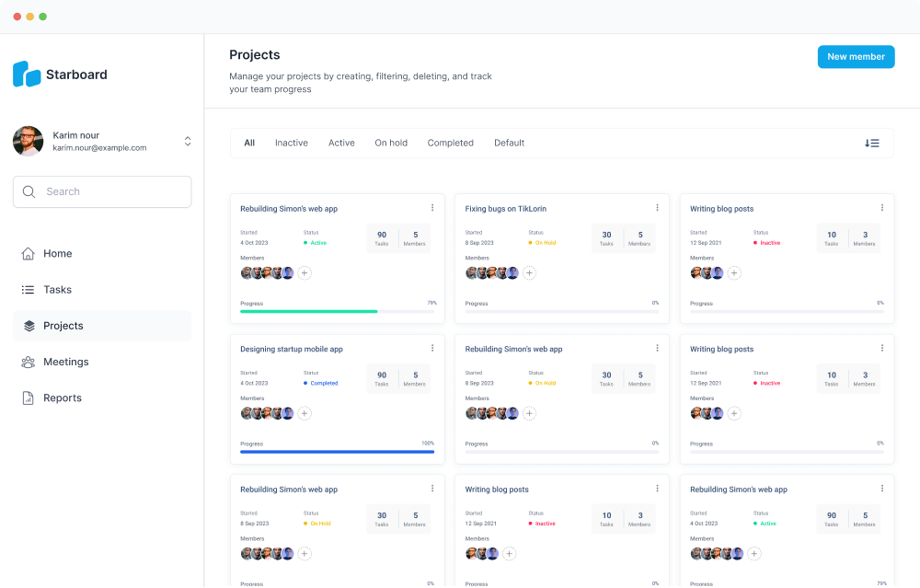Image resolution: width=920 pixels, height=588 pixels.
Task: Click the Tasks list icon in sidebar
Action: (x=29, y=290)
